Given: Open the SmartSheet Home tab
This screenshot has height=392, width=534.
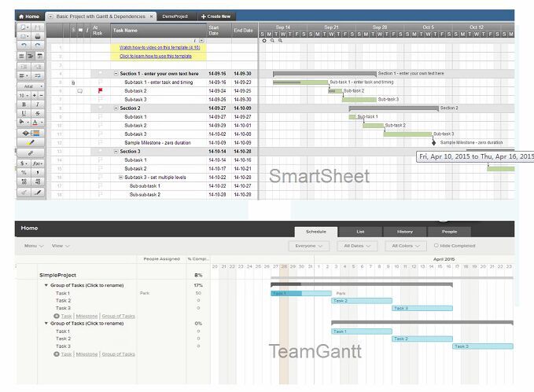Looking at the screenshot, I should pos(29,16).
